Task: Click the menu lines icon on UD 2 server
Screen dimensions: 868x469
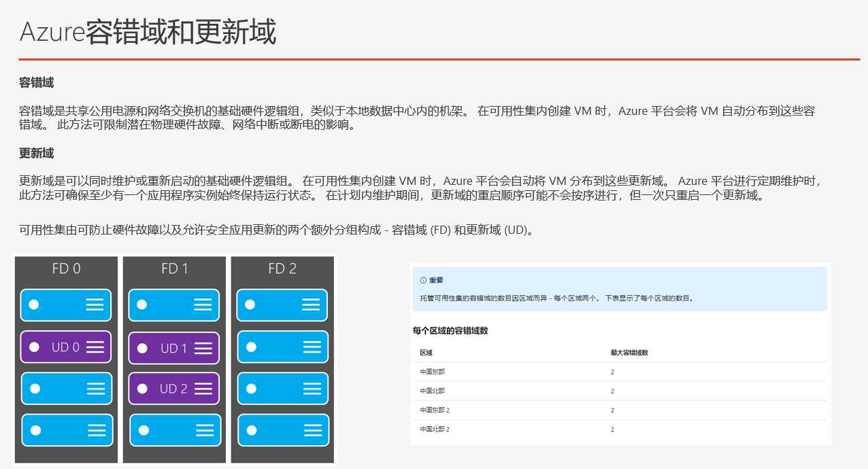Action: pos(203,389)
